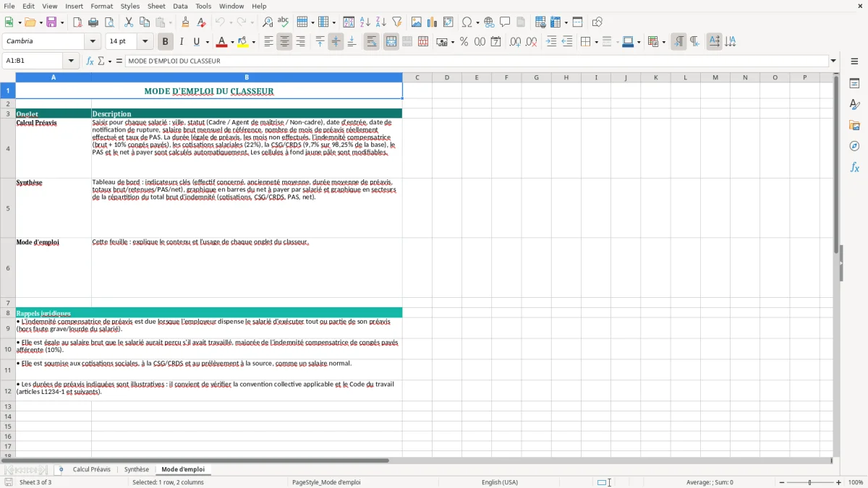Toggle Wrap Text
Screen dimensions: 868x488
(372, 42)
